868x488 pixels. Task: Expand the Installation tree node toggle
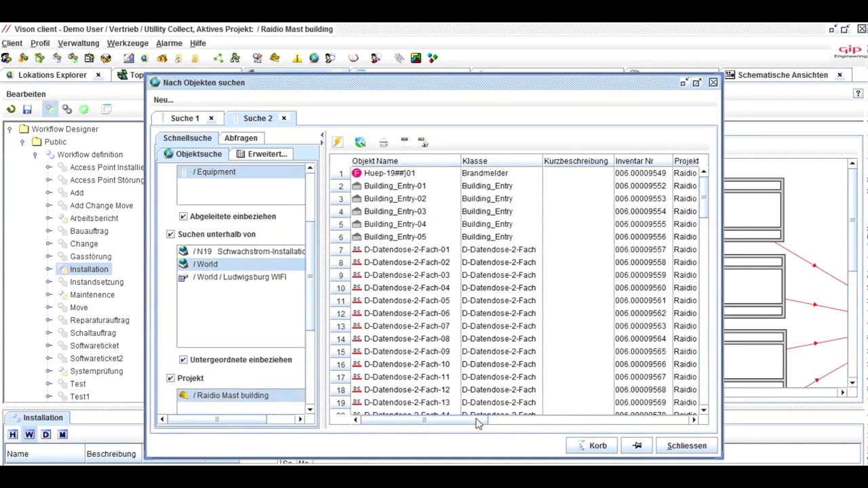tap(49, 269)
